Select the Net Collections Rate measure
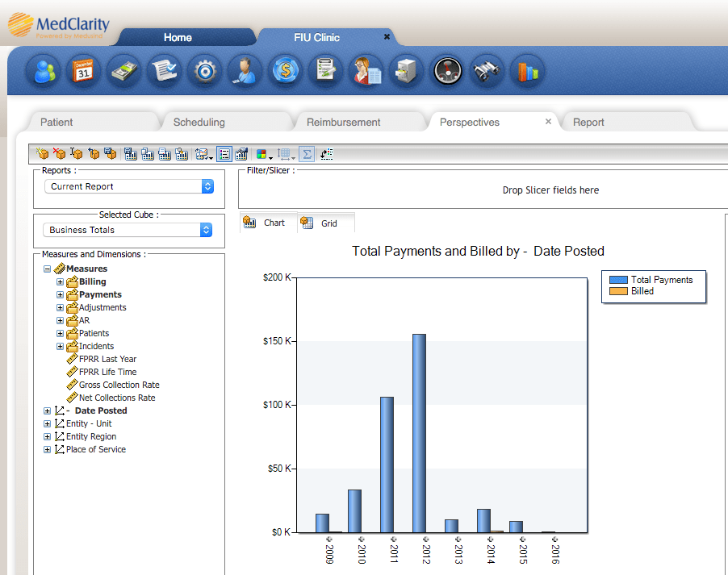728x575 pixels. point(117,398)
